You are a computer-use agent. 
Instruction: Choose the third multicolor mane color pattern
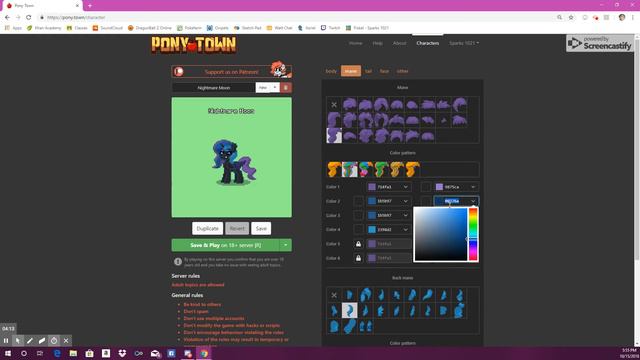tap(365, 169)
